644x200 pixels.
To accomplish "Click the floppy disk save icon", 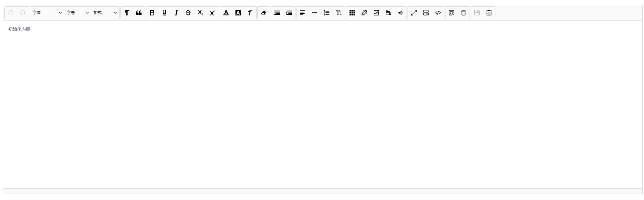I will click(477, 13).
